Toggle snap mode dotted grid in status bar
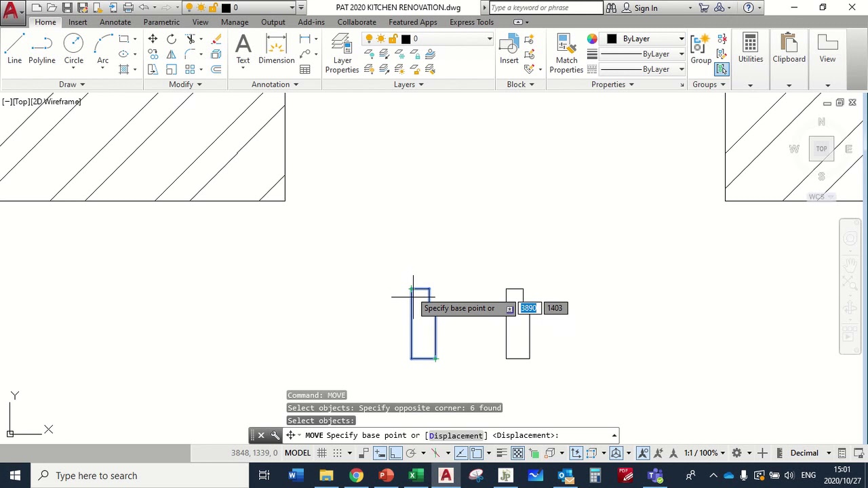Viewport: 868px width, 488px height. tap(337, 453)
